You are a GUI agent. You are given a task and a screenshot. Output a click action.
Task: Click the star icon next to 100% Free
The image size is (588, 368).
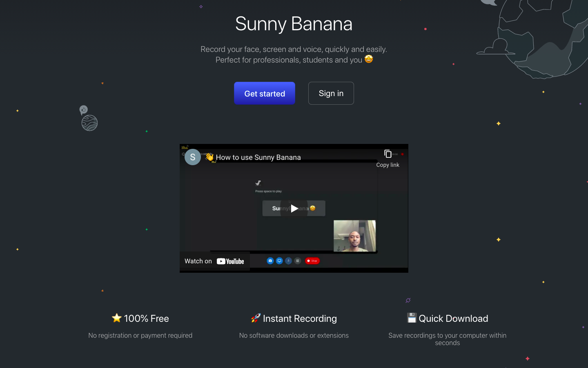[x=117, y=318]
